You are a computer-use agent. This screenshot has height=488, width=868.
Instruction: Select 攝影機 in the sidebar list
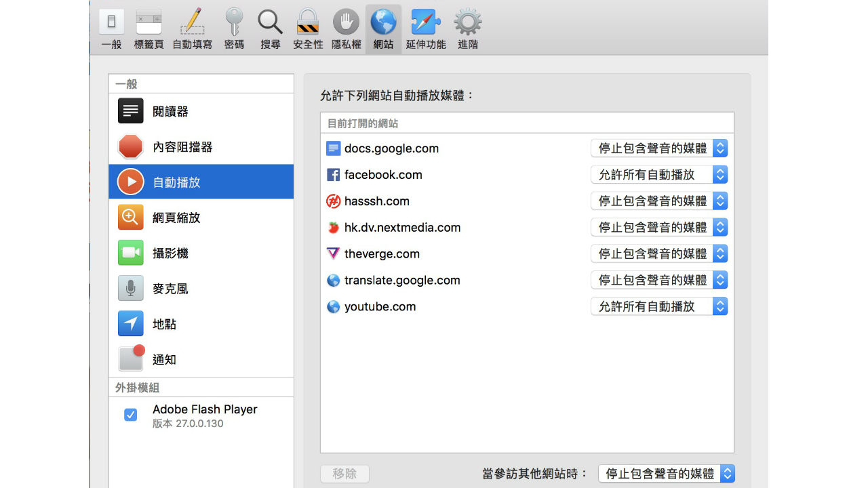tap(201, 253)
